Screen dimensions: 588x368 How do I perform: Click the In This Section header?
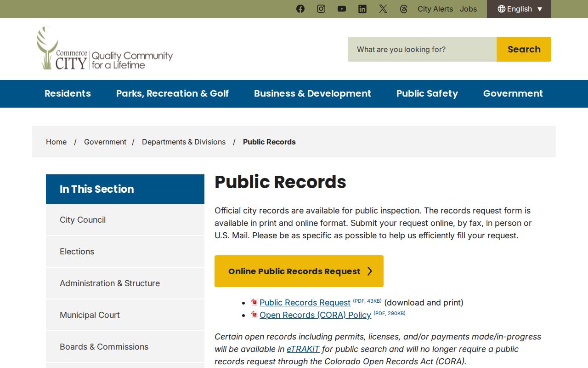pos(125,189)
